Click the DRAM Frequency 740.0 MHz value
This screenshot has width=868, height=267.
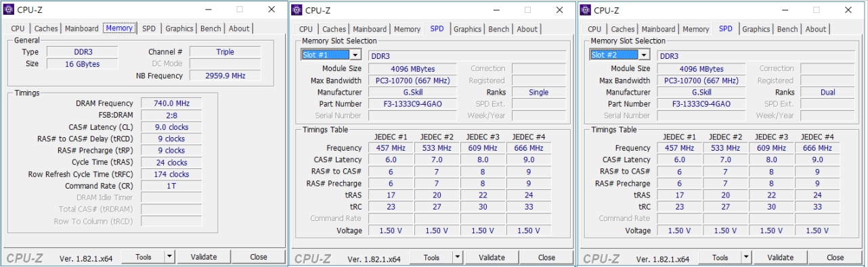(x=171, y=103)
